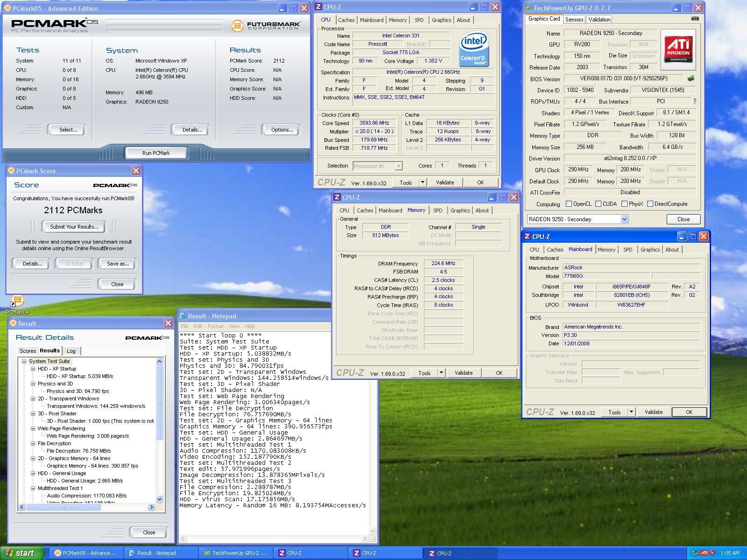Viewport: 747px width, 560px height.
Task: Collapse the Web Page Rendering node
Action: [33, 428]
